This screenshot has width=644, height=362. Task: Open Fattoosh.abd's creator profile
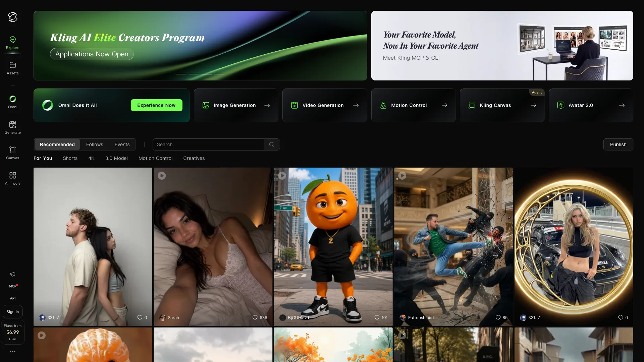click(417, 317)
